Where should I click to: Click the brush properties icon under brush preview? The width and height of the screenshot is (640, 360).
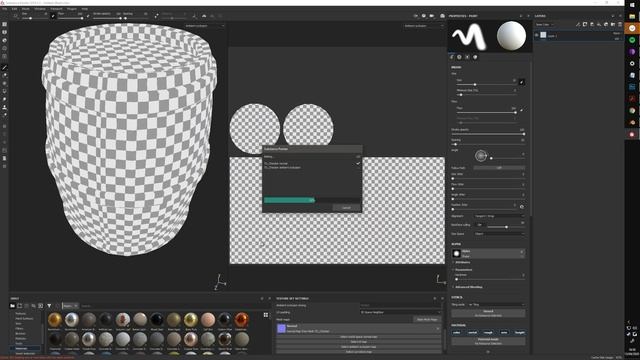point(452,57)
